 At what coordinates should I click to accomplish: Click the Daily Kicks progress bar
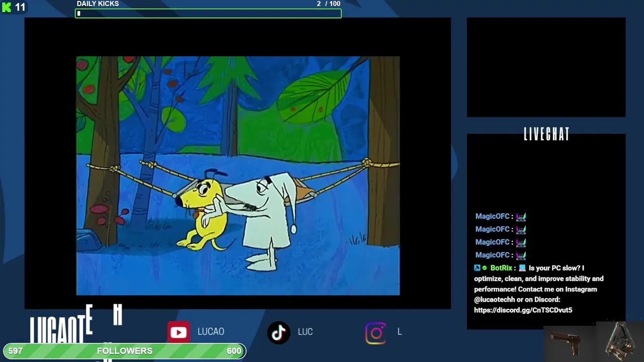(x=208, y=14)
